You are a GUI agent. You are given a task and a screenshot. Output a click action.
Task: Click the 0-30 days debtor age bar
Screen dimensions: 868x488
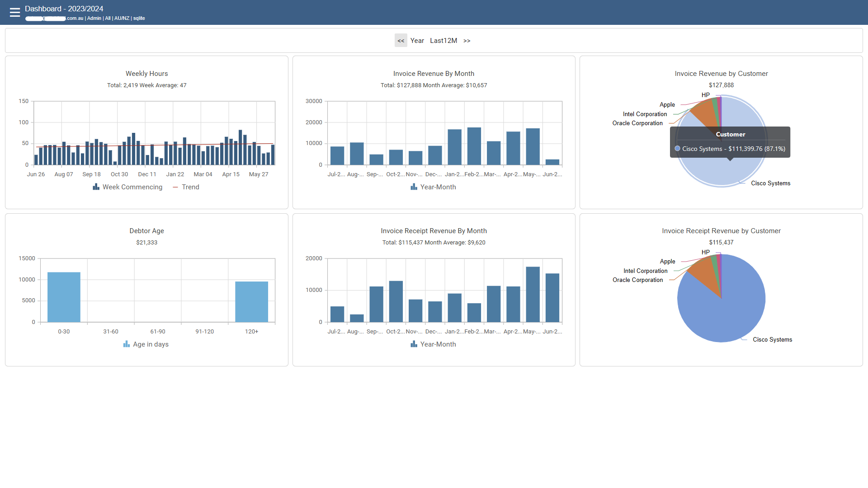[x=64, y=297]
